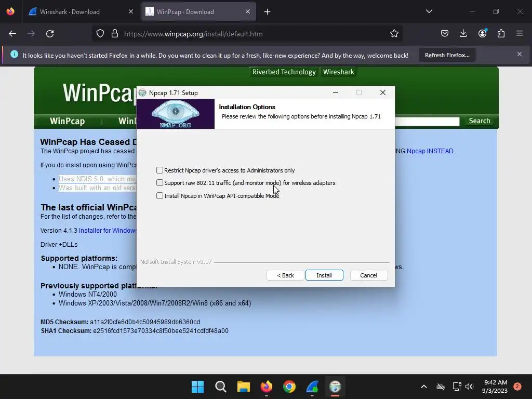Click the WinPcap site search field
Screen dimensions: 532x399
427,121
